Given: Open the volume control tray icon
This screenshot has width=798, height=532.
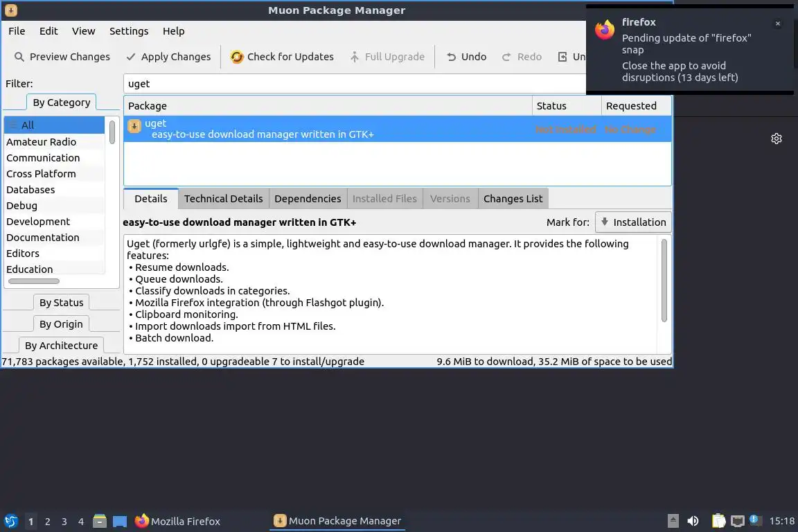Looking at the screenshot, I should (693, 521).
